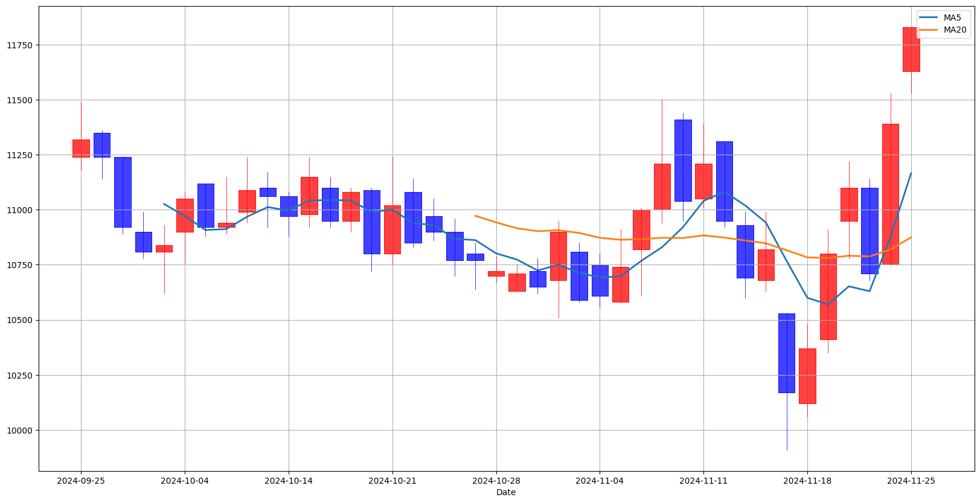Screen dimensions: 980x503
Task: Click the 10250 y-axis tick label
Action: [20, 376]
